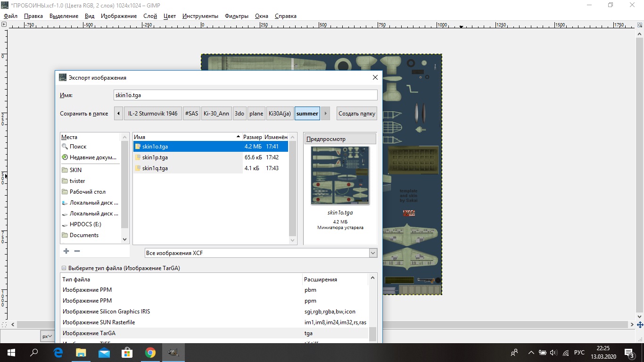Click the file name field containing skin1o.tga
Viewport: 644px width, 362px height.
(246, 95)
